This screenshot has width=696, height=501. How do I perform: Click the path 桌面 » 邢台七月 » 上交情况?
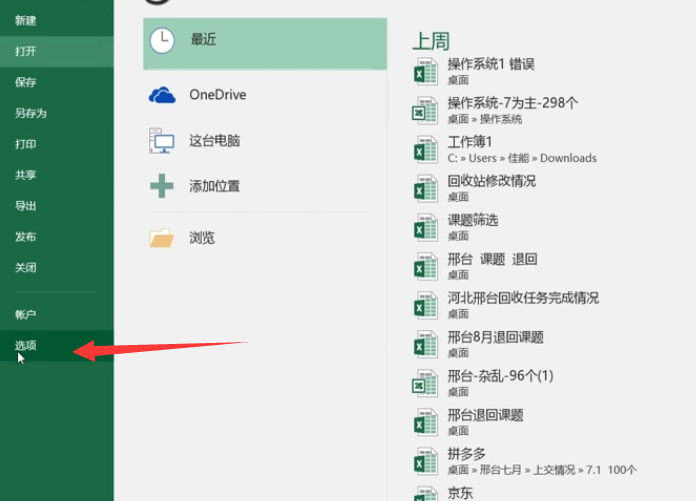[542, 470]
